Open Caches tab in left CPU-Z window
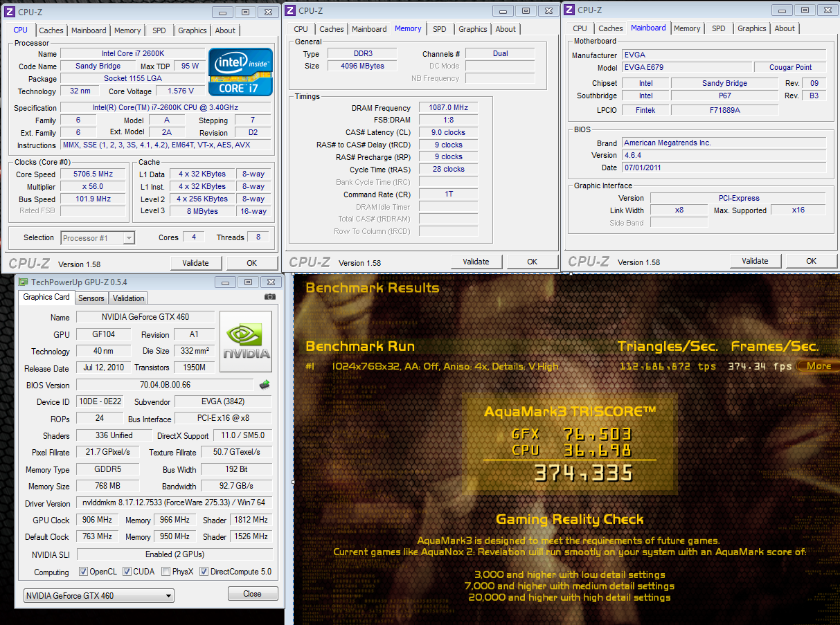840x625 pixels. coord(51,30)
